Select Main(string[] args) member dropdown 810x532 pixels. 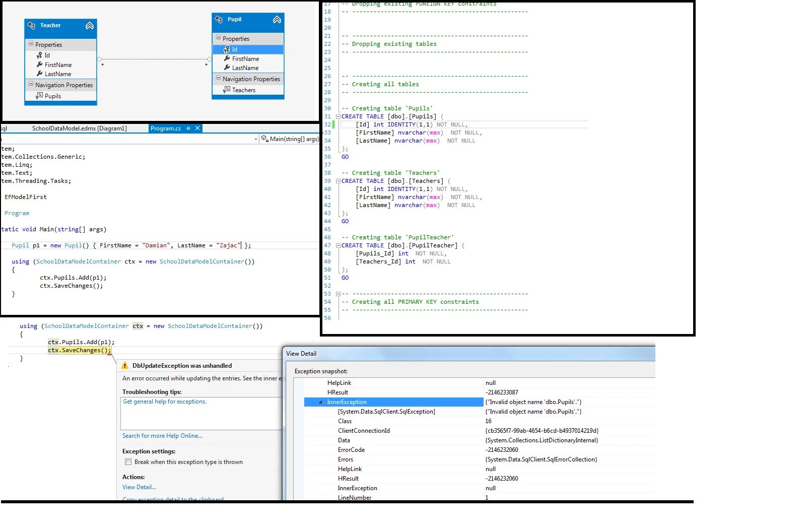pyautogui.click(x=290, y=139)
